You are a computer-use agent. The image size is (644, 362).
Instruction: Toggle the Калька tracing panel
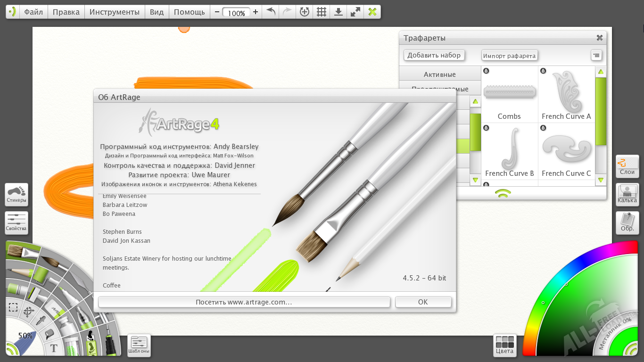pyautogui.click(x=627, y=194)
